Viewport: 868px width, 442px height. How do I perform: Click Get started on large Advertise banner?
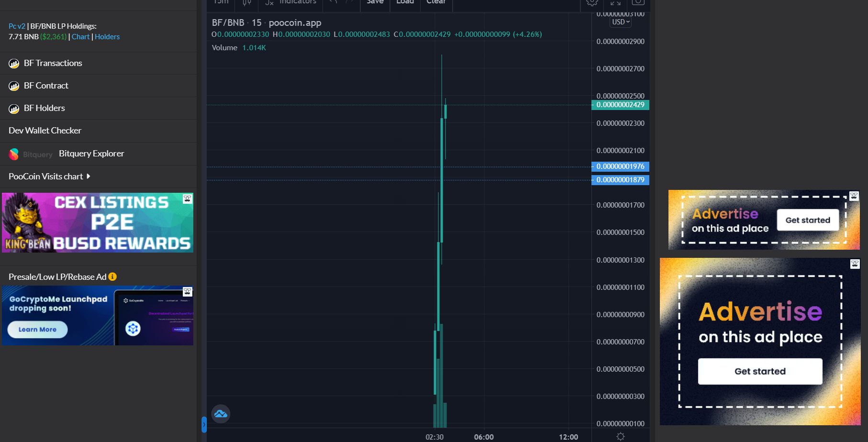coord(760,371)
